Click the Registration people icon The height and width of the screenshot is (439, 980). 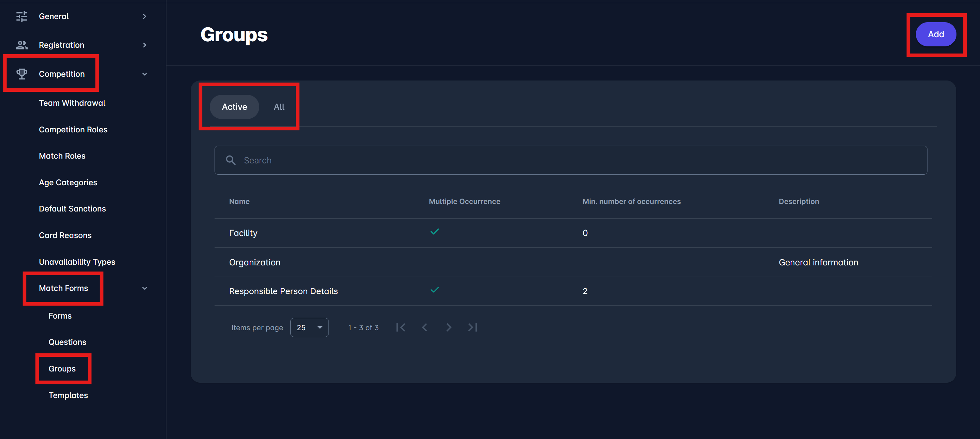coord(22,45)
